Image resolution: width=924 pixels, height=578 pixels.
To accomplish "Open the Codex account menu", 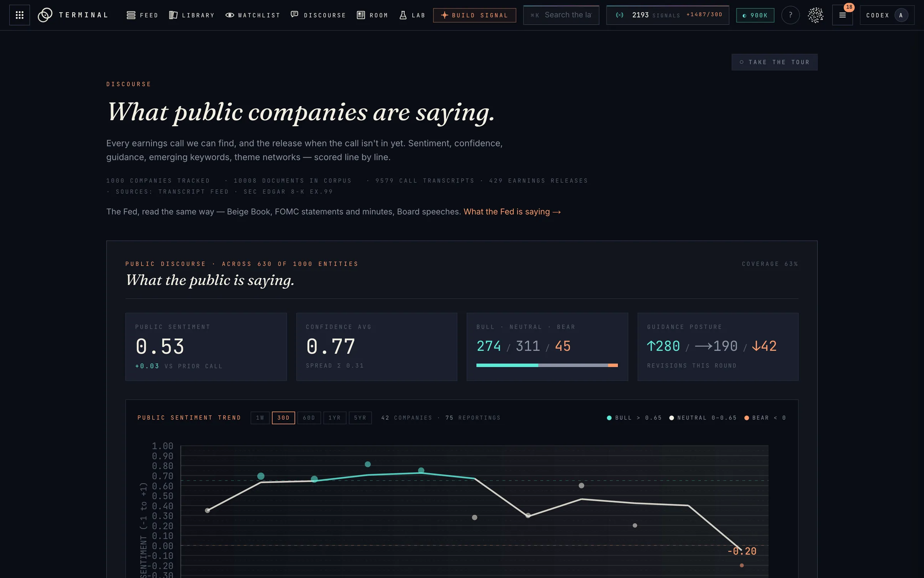I will point(887,15).
